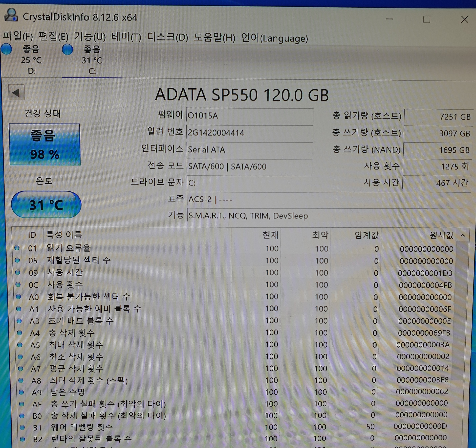Click status dot of A8 최대 삭제 횟수 (스펙)
The image size is (476, 448).
point(21,380)
